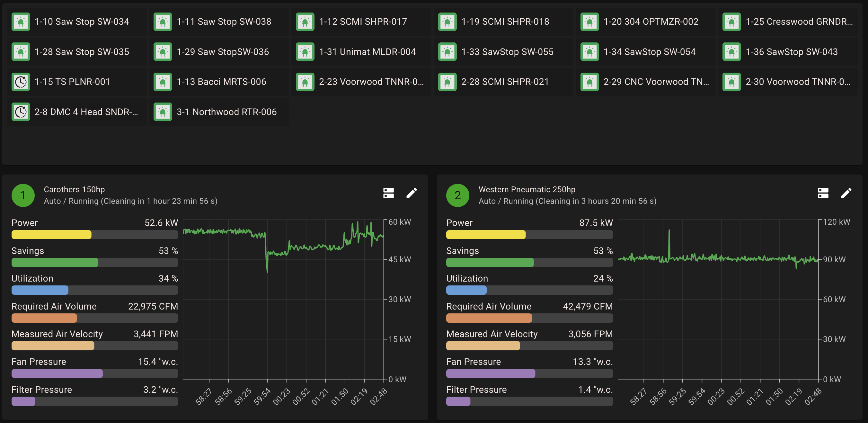The width and height of the screenshot is (868, 423).
Task: Click the Carothers green Savings bar
Action: [x=95, y=263]
